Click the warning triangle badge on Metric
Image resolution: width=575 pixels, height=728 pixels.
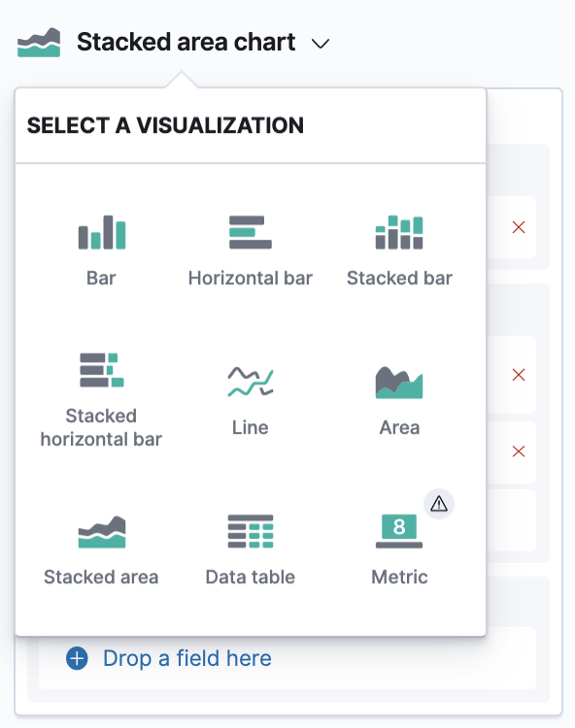click(x=439, y=504)
